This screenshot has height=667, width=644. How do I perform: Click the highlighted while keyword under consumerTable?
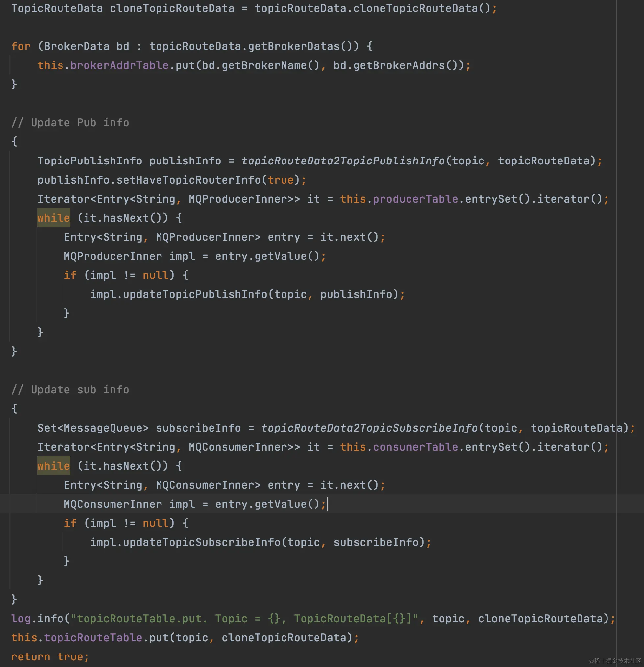(x=53, y=466)
